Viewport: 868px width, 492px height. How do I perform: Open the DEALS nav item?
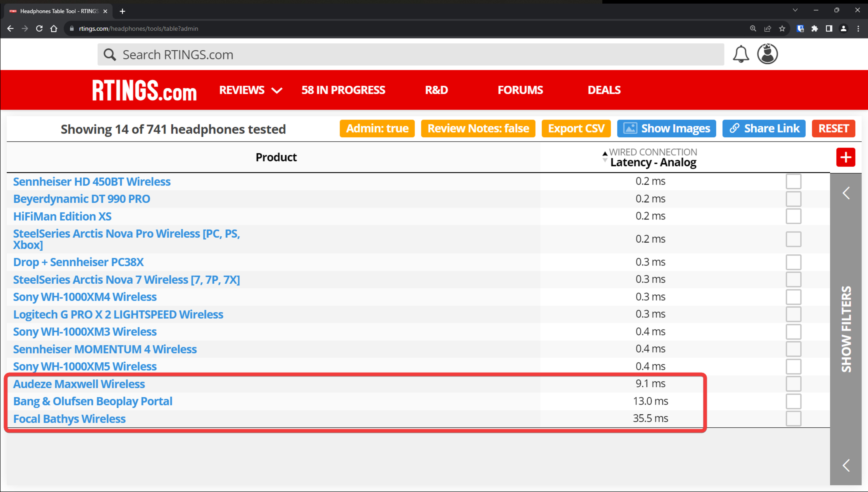[x=604, y=90]
